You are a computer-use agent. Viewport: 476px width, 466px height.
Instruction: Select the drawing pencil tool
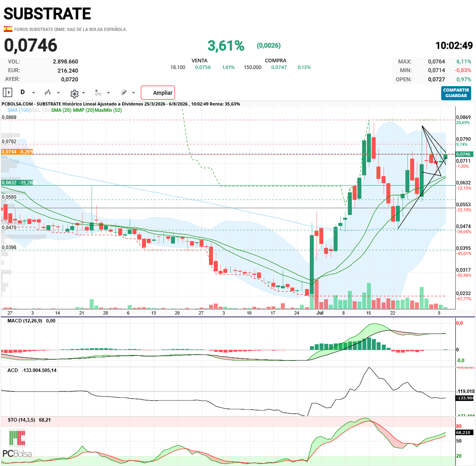click(x=124, y=92)
